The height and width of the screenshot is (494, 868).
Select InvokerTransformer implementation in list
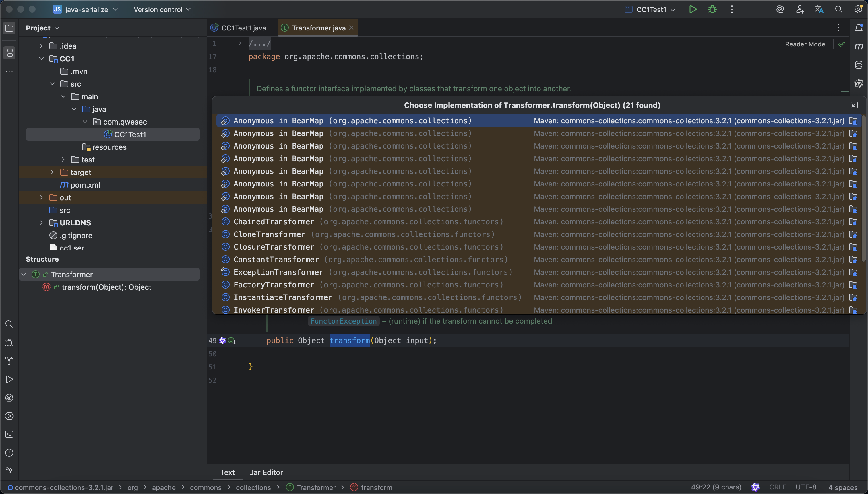point(274,310)
